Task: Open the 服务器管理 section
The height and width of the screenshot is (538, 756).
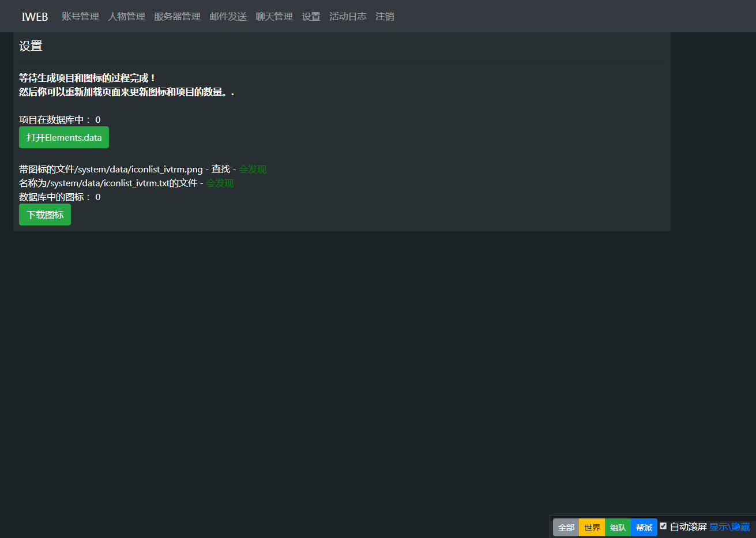Action: click(176, 16)
